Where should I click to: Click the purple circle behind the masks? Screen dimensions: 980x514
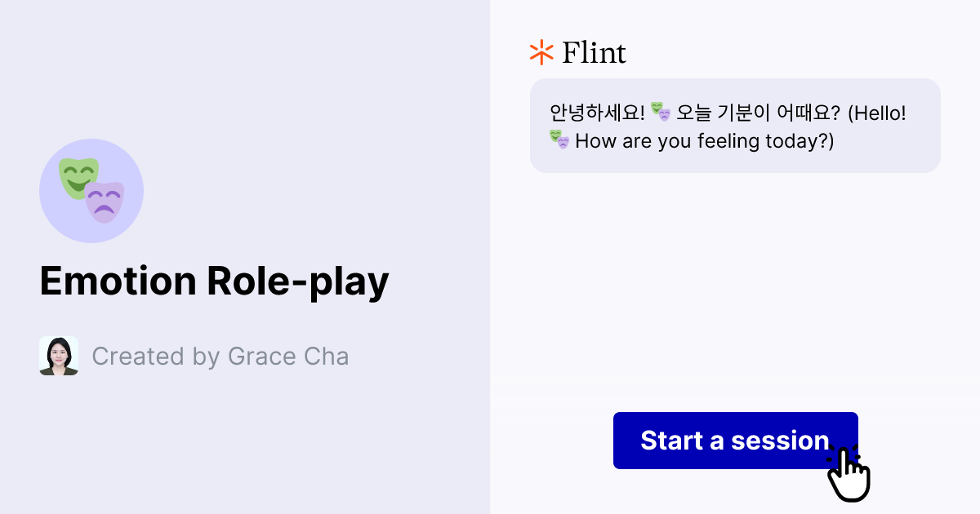[x=91, y=190]
